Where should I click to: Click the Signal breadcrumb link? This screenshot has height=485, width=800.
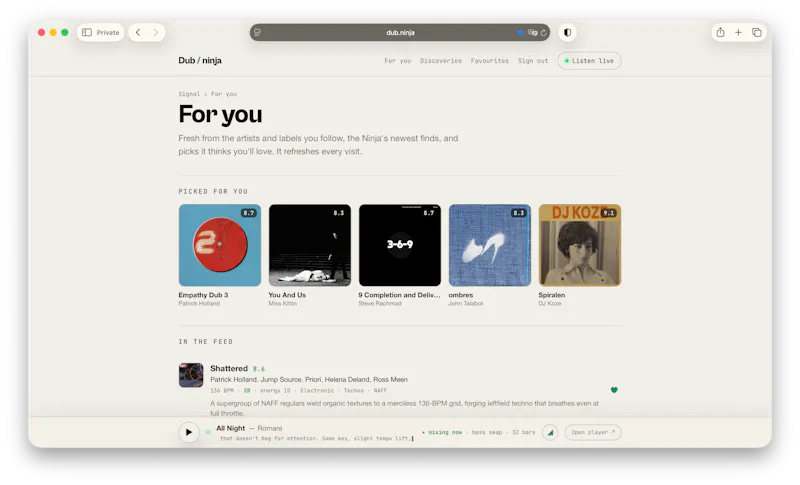(x=189, y=94)
